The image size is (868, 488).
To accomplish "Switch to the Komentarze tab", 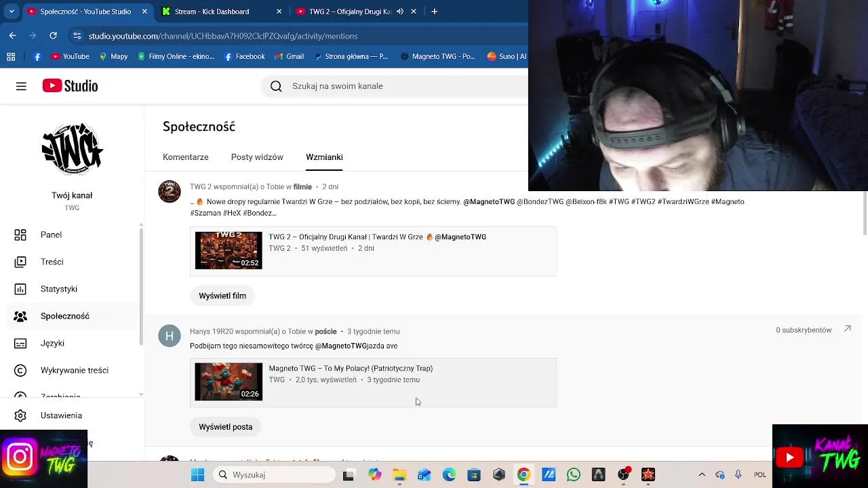I will [x=185, y=157].
